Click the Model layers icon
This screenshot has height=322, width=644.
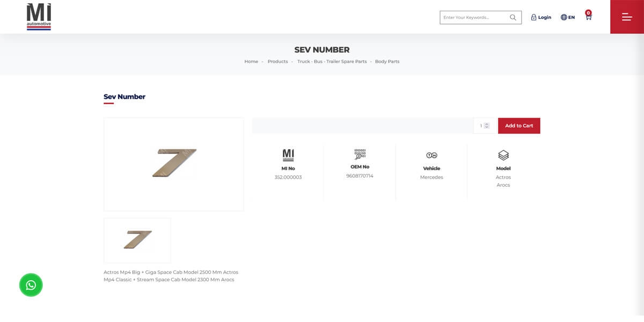pos(503,155)
